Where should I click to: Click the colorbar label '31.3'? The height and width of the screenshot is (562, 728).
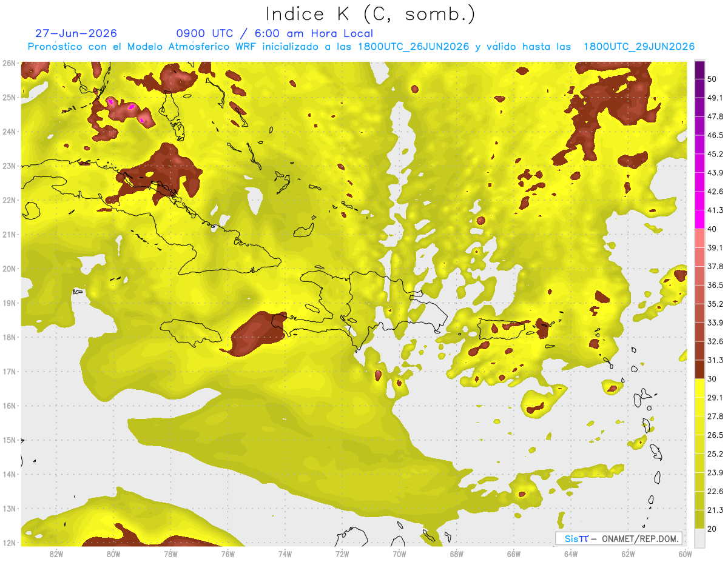pyautogui.click(x=715, y=360)
